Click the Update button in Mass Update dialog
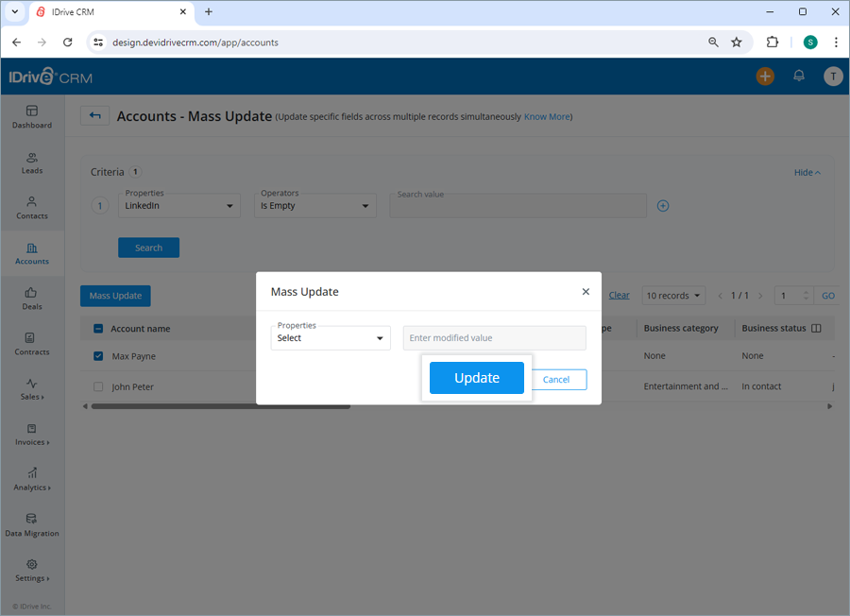850x616 pixels. [477, 377]
